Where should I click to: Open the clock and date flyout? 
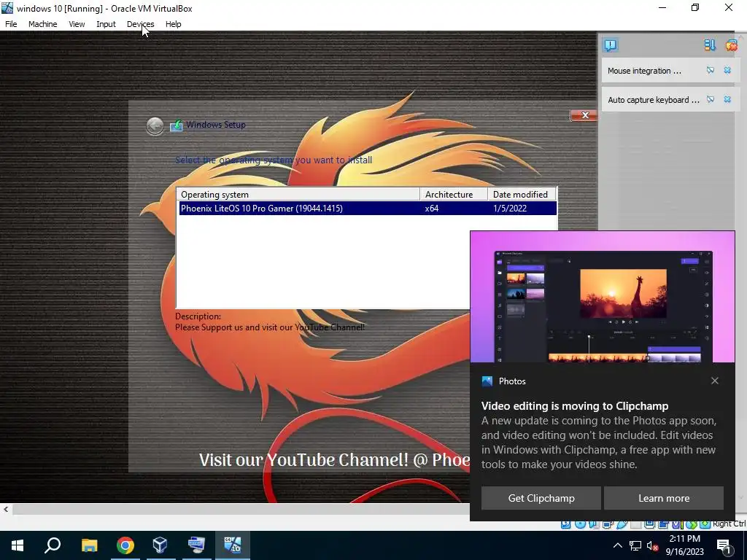(x=684, y=545)
